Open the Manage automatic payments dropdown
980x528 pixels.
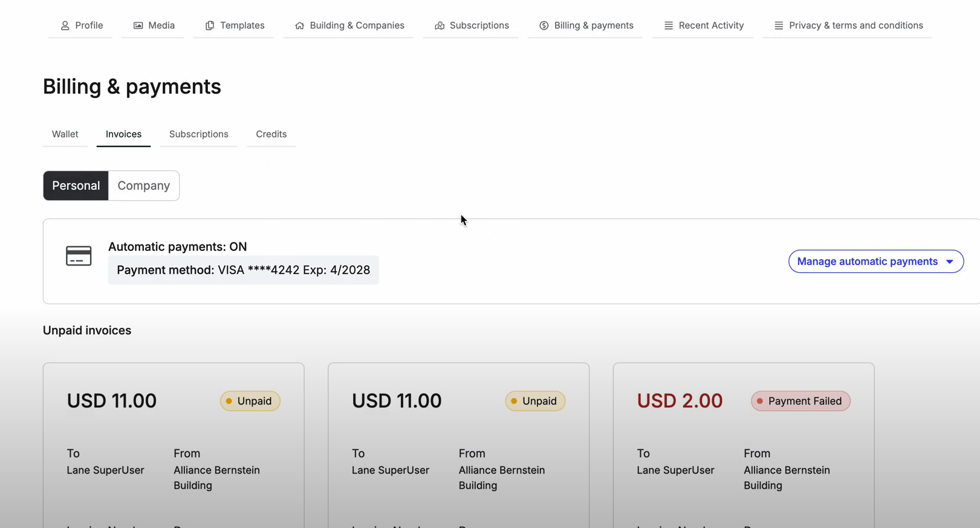[x=875, y=261]
